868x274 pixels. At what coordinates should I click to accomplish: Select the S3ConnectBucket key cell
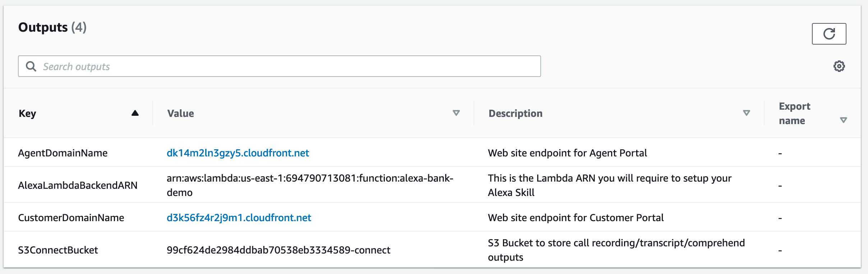pyautogui.click(x=58, y=250)
